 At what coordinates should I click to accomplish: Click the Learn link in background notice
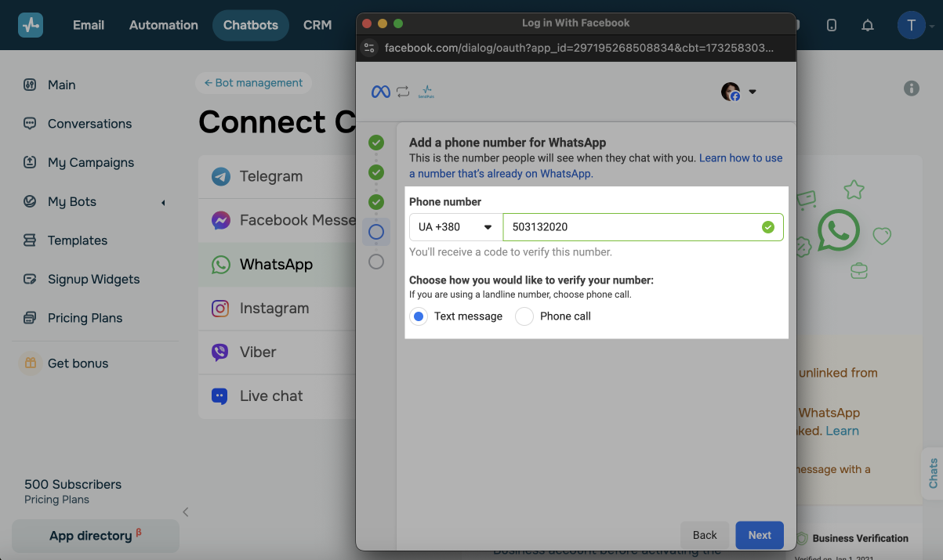pyautogui.click(x=842, y=431)
